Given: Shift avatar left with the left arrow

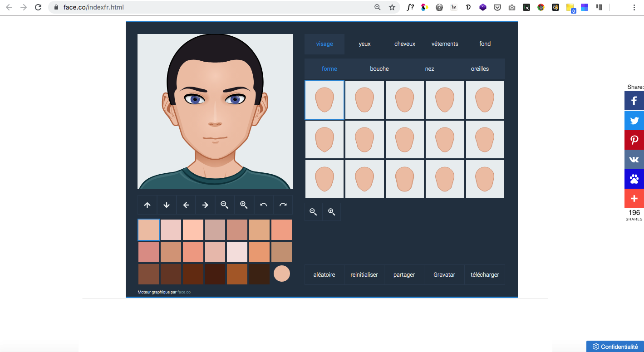Looking at the screenshot, I should [186, 205].
